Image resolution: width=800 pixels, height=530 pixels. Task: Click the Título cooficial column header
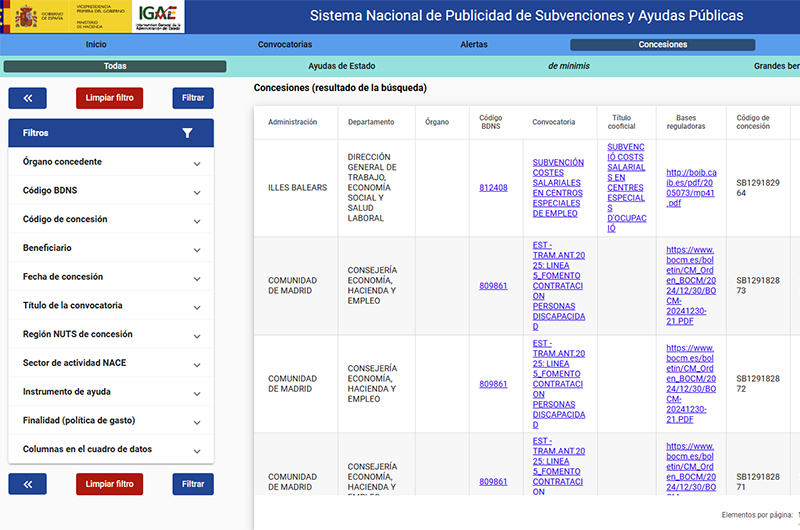tap(621, 122)
